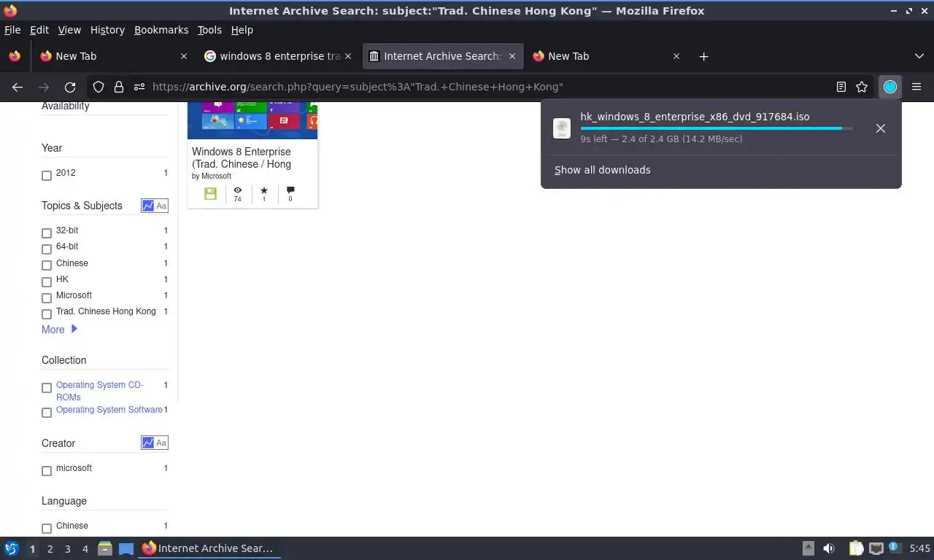
Task: Switch to workspace 2 in taskbar
Action: pos(50,548)
